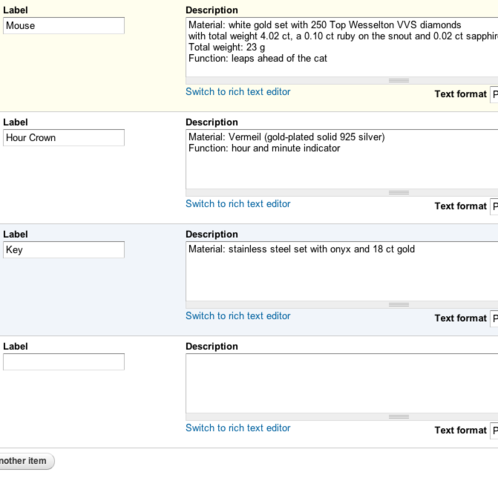Grab the resize grip under Mouse description
The image size is (498, 478).
click(x=399, y=80)
